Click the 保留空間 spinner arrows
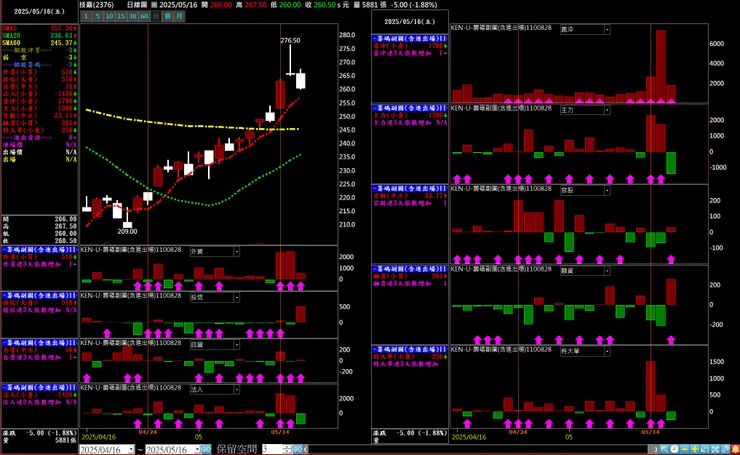Viewport: 740px width, 455px height. 287,449
